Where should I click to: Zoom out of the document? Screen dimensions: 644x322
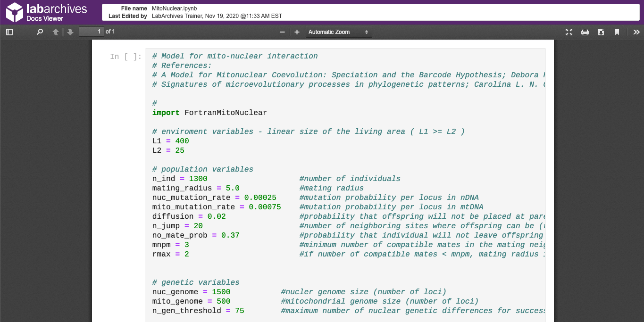pyautogui.click(x=282, y=32)
